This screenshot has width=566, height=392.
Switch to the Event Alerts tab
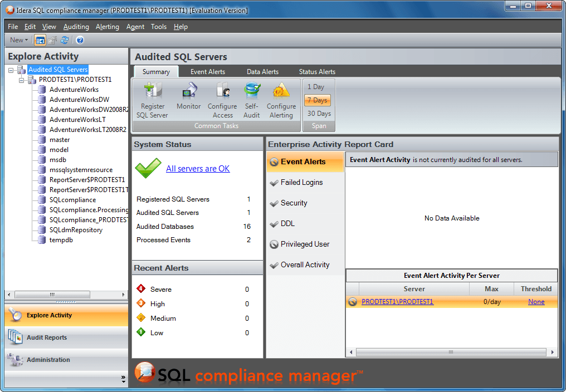click(208, 72)
